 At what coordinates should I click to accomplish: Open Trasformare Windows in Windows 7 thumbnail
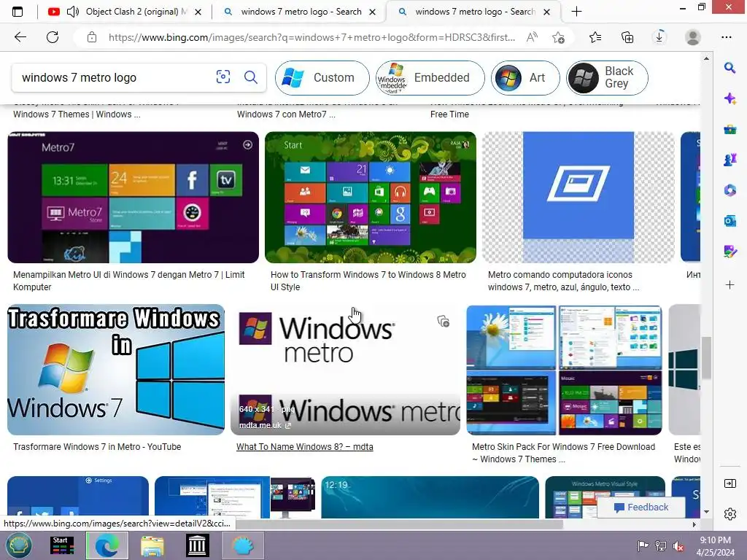(x=116, y=370)
